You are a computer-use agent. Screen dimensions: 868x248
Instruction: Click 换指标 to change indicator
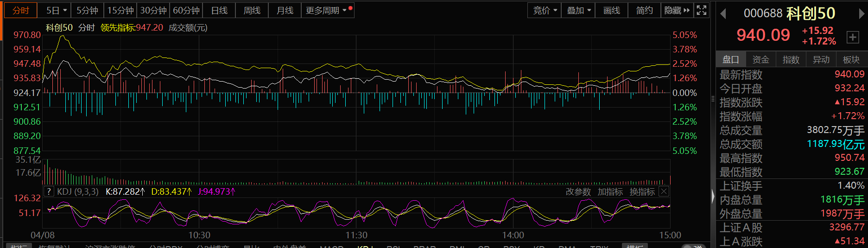642,191
